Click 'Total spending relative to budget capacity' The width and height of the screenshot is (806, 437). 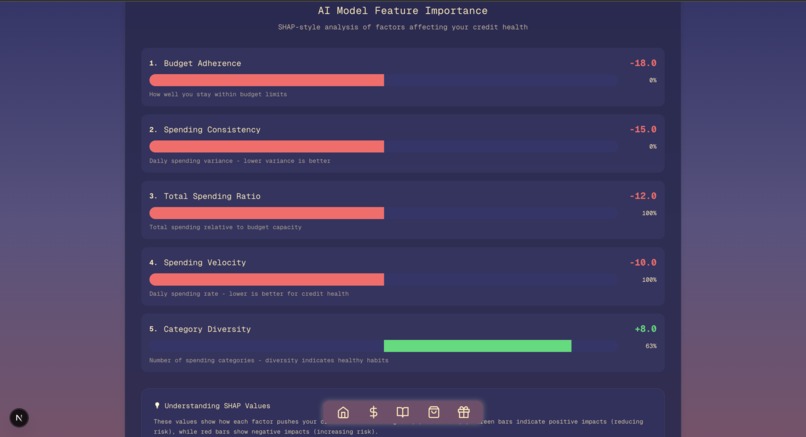pyautogui.click(x=225, y=227)
